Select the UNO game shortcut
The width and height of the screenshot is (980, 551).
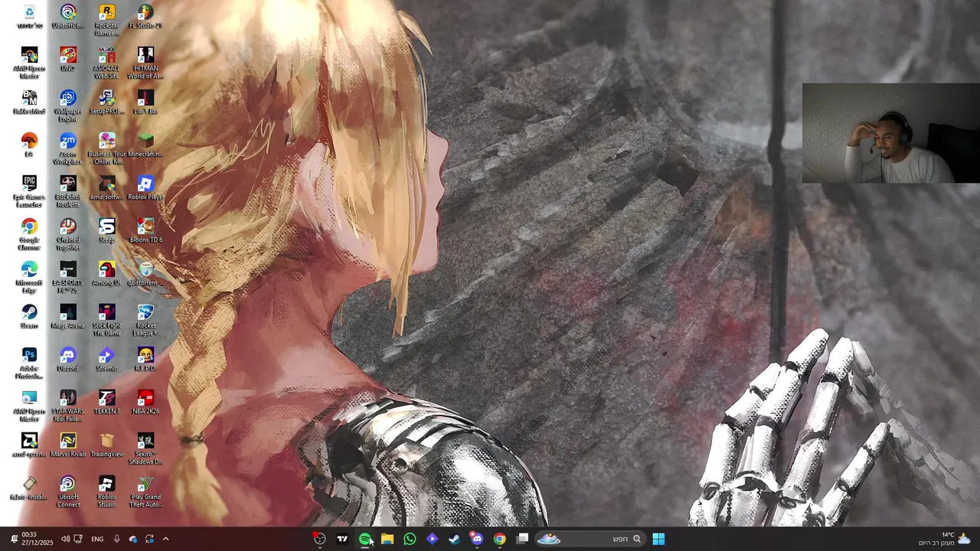pos(68,59)
